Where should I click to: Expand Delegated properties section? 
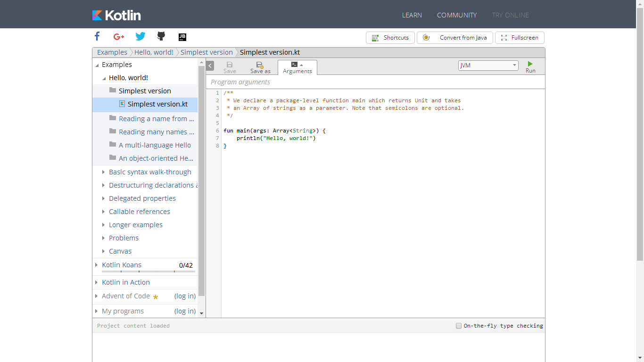[103, 198]
